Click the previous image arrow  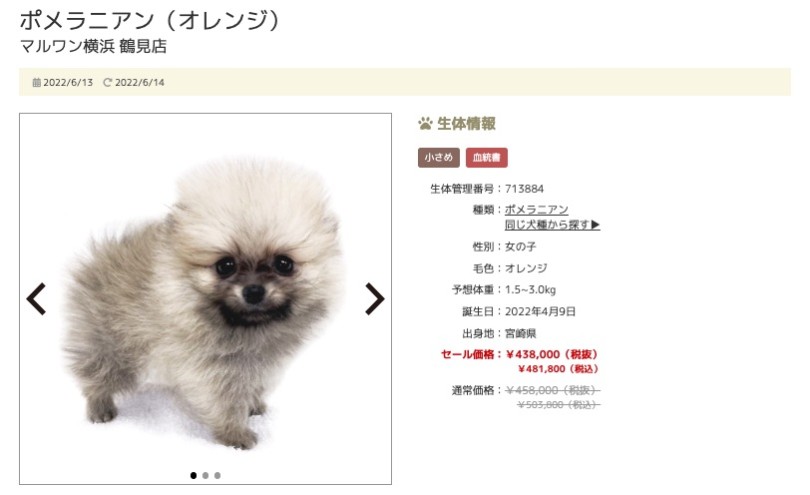tap(36, 299)
